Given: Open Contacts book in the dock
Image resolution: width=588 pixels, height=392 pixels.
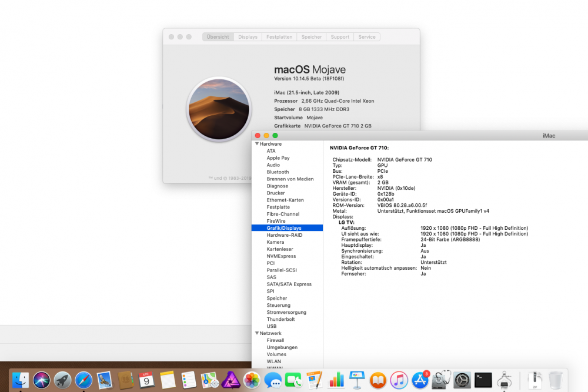Looking at the screenshot, I should [x=126, y=380].
